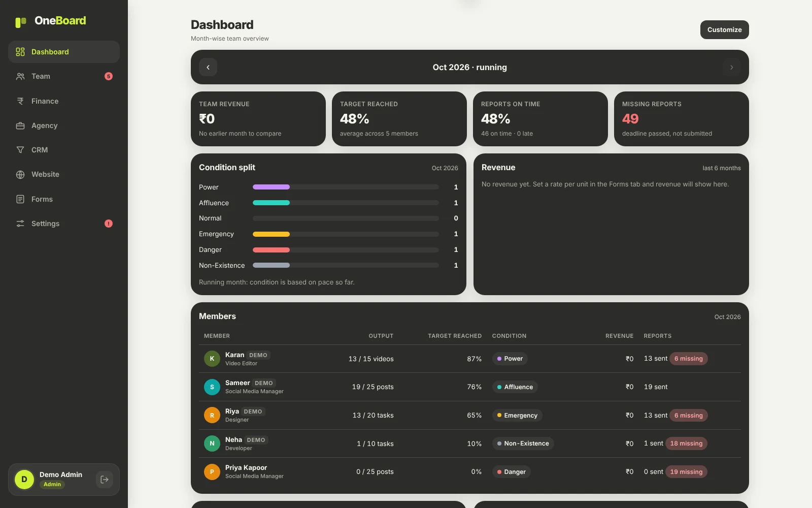The height and width of the screenshot is (508, 812).
Task: Click the red Danger condition bar
Action: coord(271,250)
